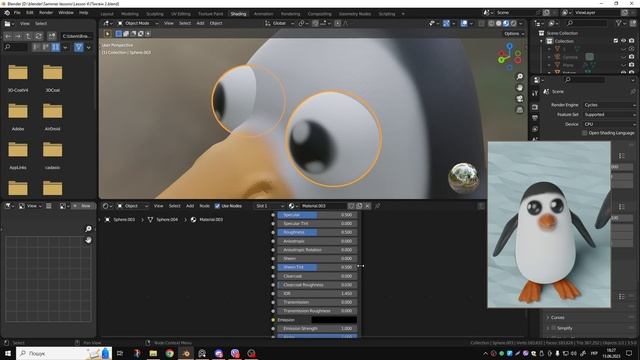Click the Blender logo menu icon
640x360 pixels.
coord(7,13)
